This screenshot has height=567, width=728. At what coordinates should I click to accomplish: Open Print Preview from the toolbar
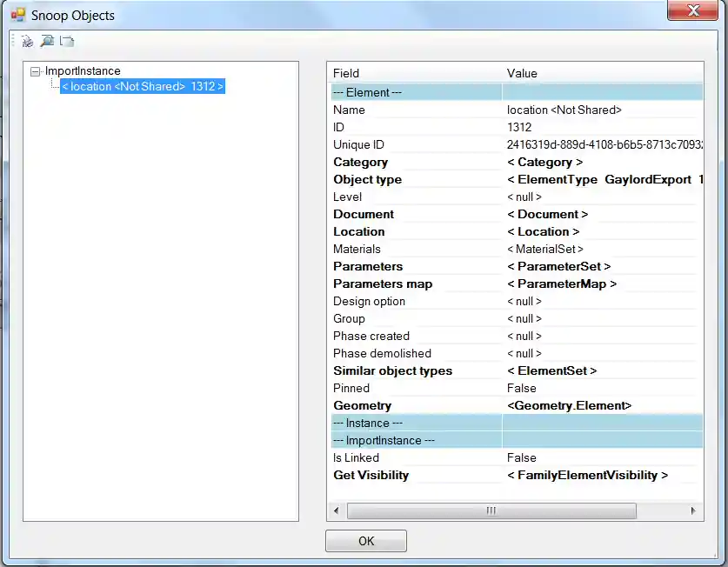point(46,40)
